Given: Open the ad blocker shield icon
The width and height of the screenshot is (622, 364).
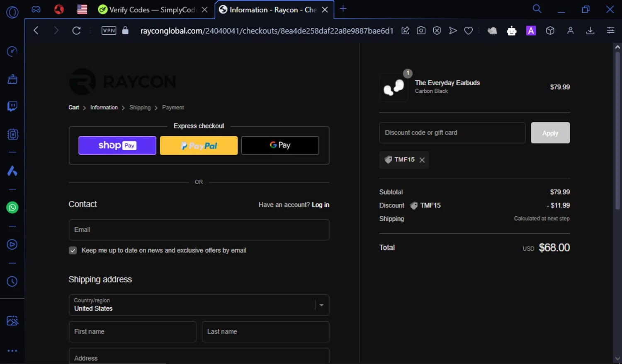Looking at the screenshot, I should tap(437, 30).
